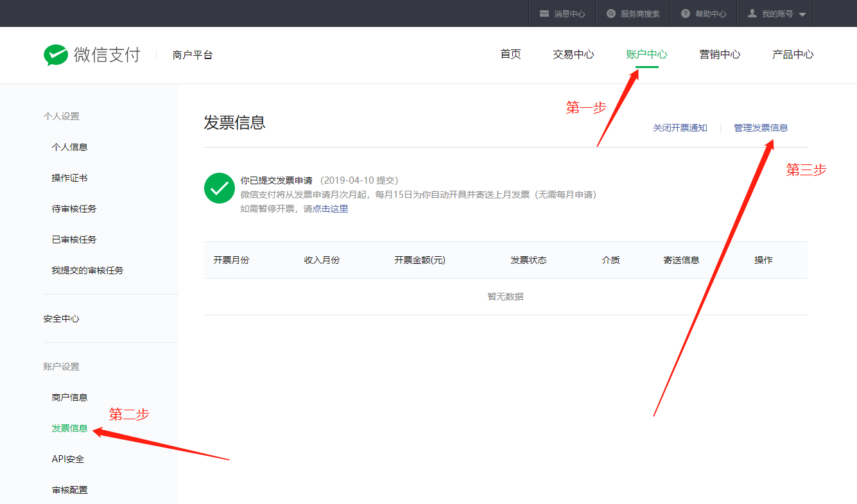The image size is (857, 504).
Task: Switch to 交易中心 tab
Action: 573,55
